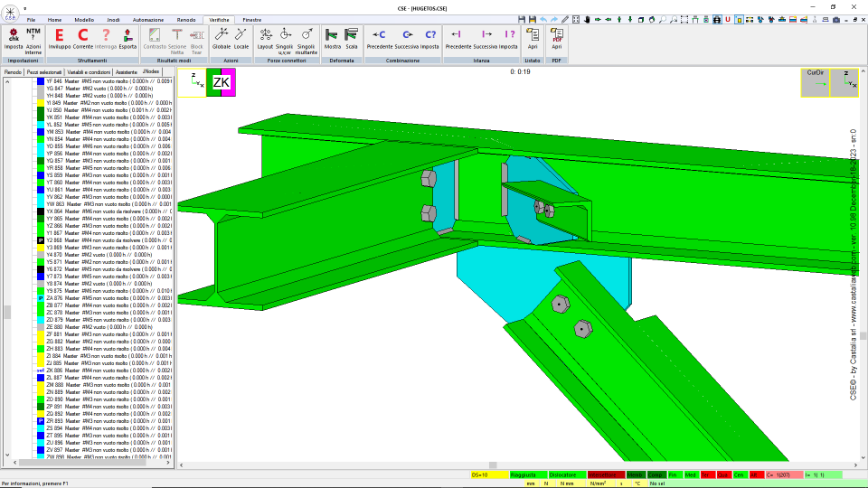
Task: Click the list panel scroll down arrow
Action: tap(7, 455)
